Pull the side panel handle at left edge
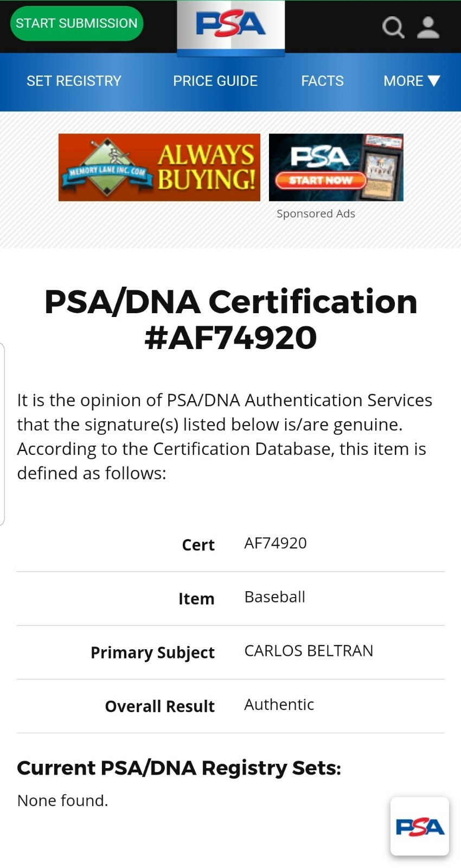The height and width of the screenshot is (868, 461). point(2,434)
